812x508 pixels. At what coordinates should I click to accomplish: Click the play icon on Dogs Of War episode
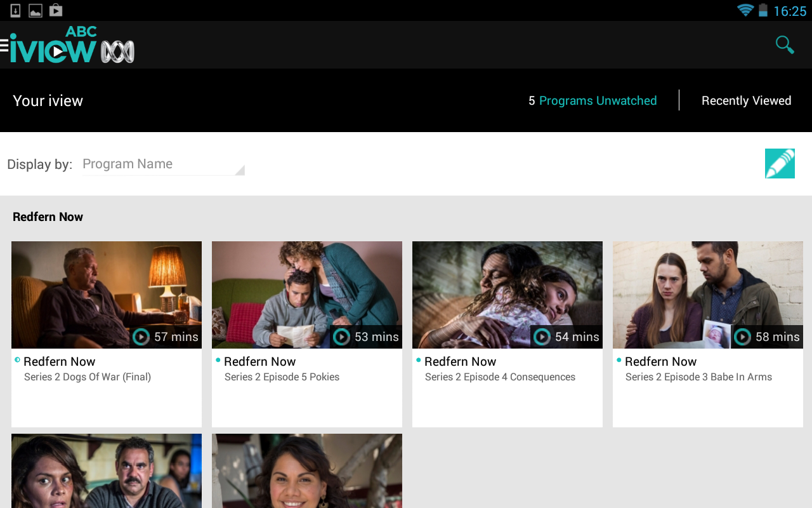pyautogui.click(x=140, y=337)
